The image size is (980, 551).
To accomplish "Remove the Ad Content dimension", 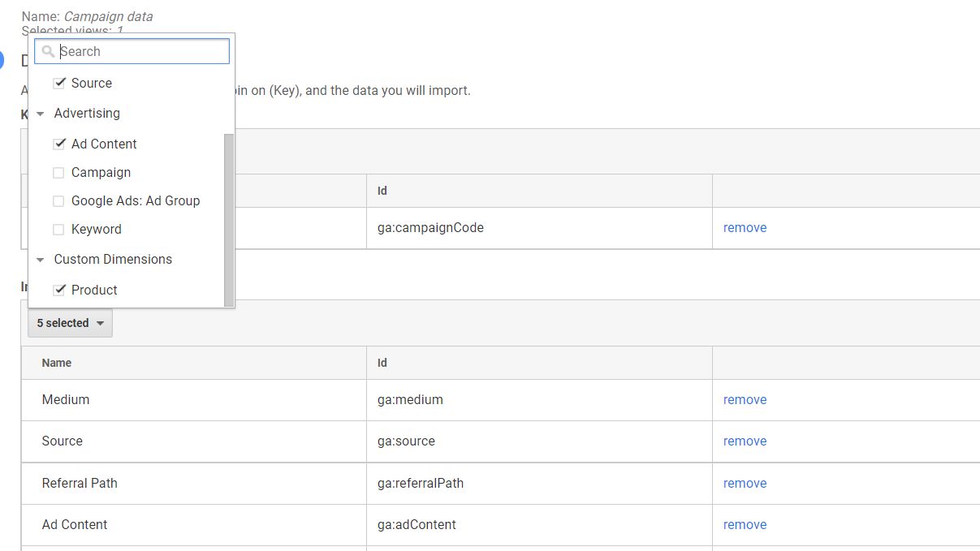I will click(x=745, y=524).
